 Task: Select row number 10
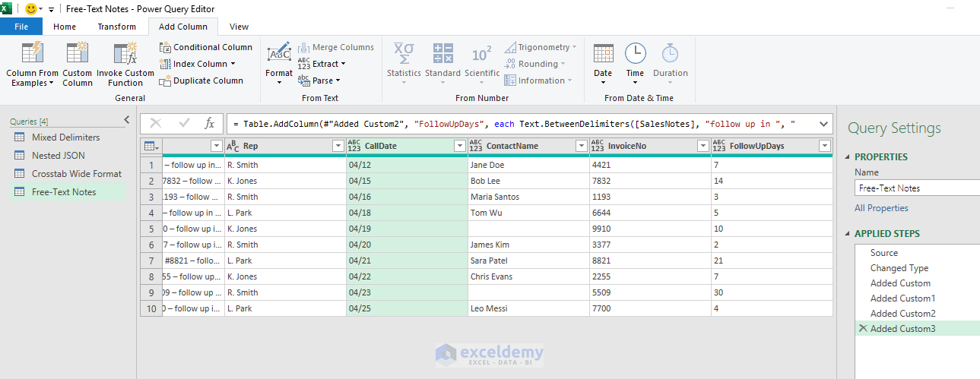(x=151, y=308)
